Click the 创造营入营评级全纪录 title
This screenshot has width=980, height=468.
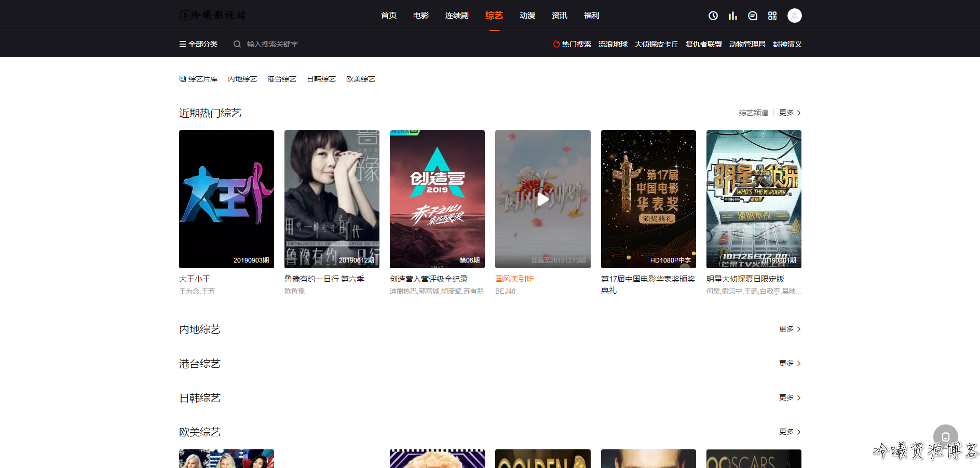click(429, 279)
